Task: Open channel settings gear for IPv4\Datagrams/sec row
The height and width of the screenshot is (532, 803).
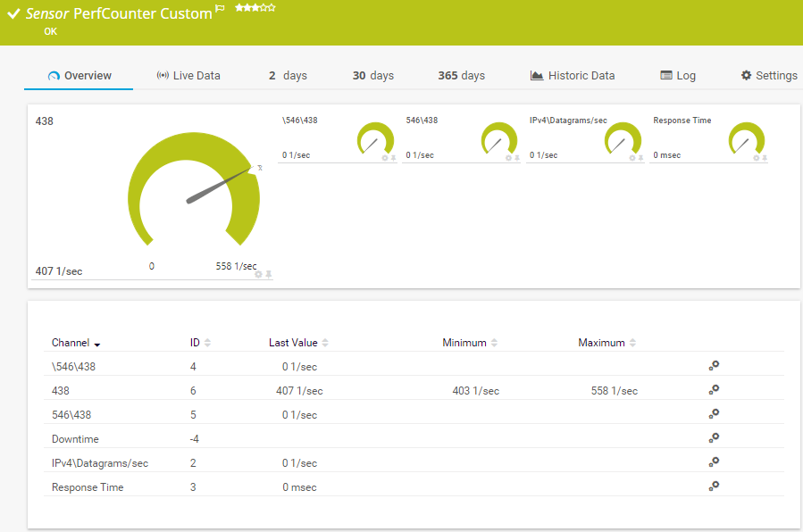Action: tap(714, 462)
